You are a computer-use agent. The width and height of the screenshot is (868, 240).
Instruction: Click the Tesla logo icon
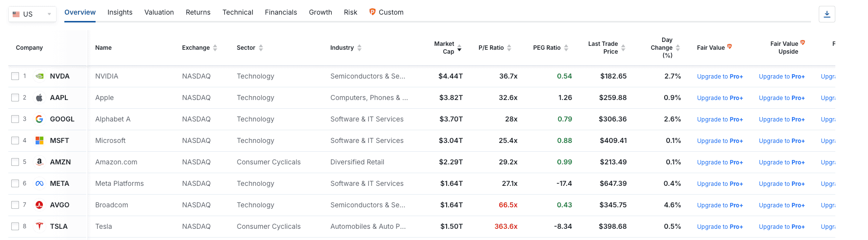point(39,226)
